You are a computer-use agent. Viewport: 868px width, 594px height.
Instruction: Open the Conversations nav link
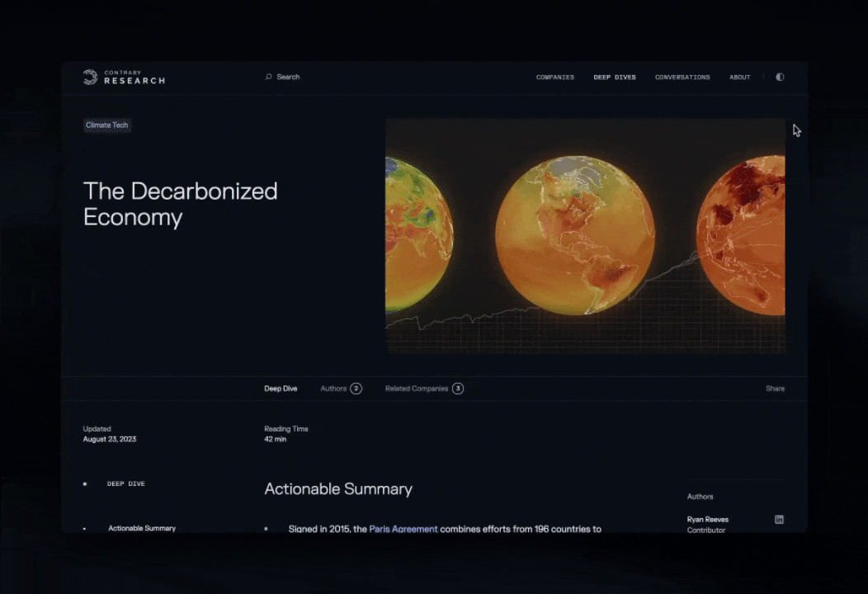tap(682, 78)
